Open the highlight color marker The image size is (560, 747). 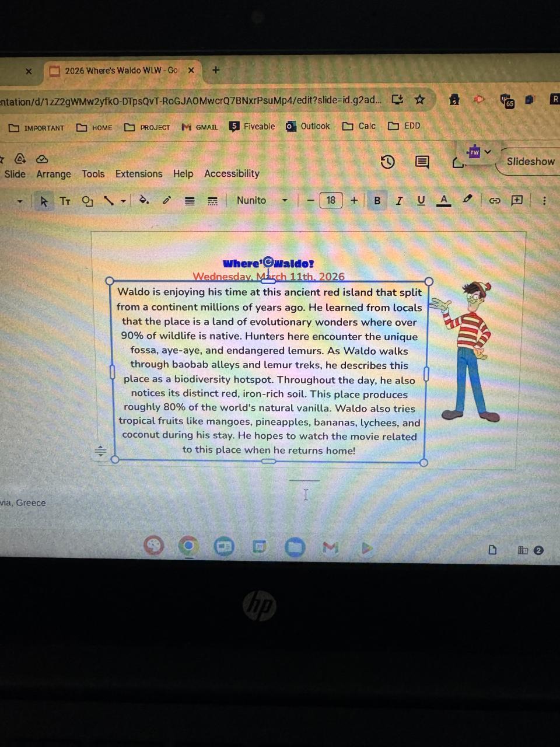click(467, 200)
